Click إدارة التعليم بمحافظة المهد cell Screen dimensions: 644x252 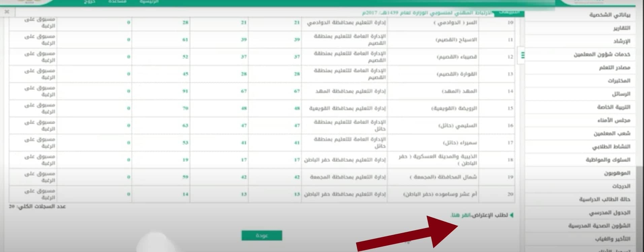point(344,91)
